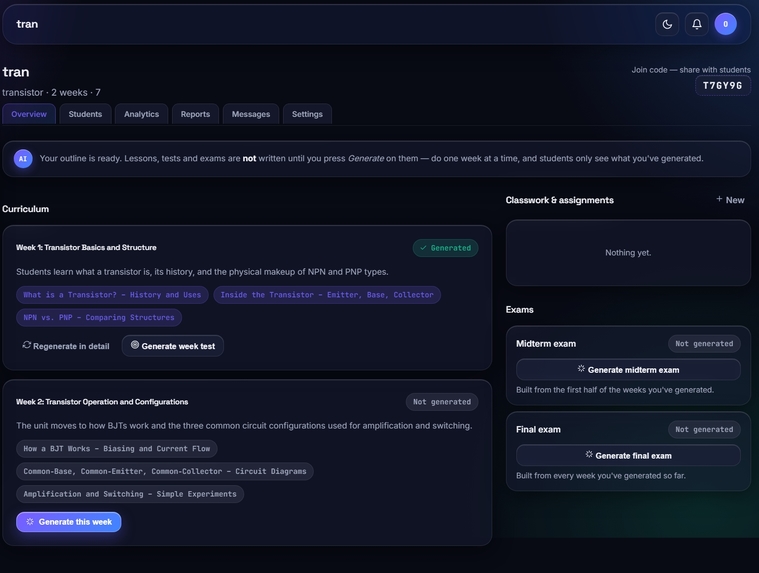
Task: Click the tran course title heading
Action: click(16, 72)
